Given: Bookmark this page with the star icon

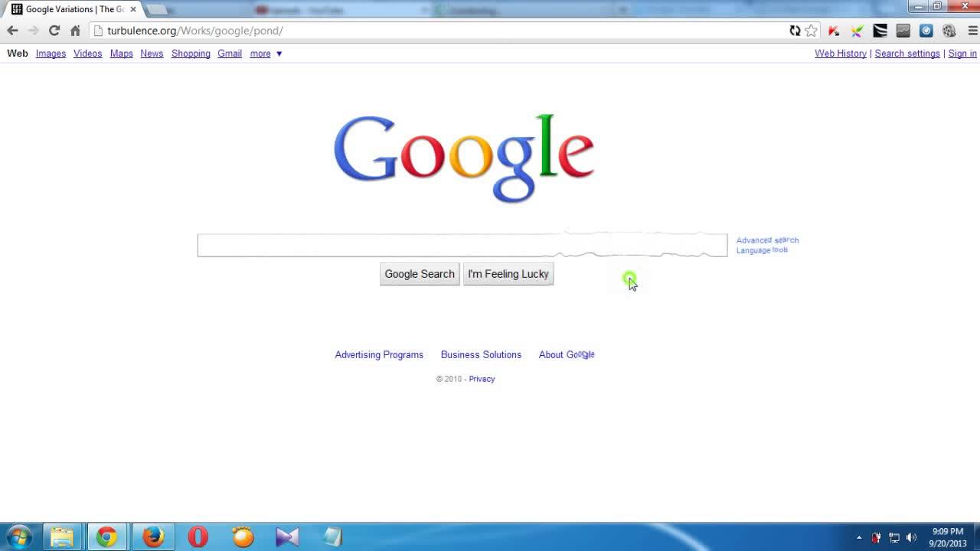Looking at the screenshot, I should 812,31.
